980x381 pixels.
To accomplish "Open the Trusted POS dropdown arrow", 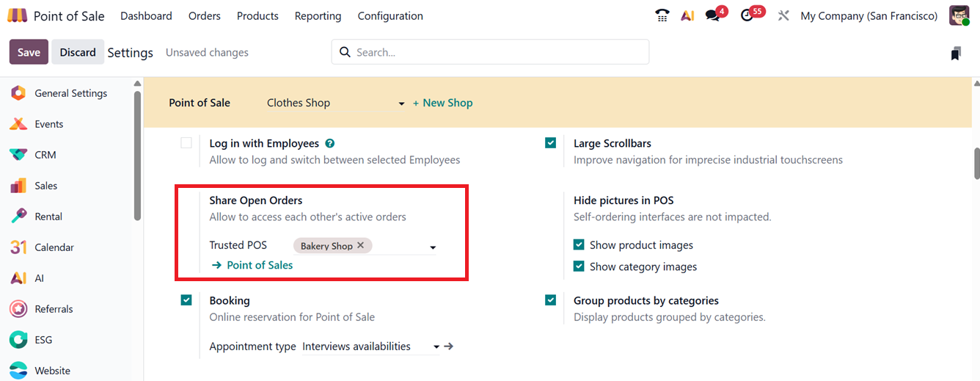I will tap(433, 247).
